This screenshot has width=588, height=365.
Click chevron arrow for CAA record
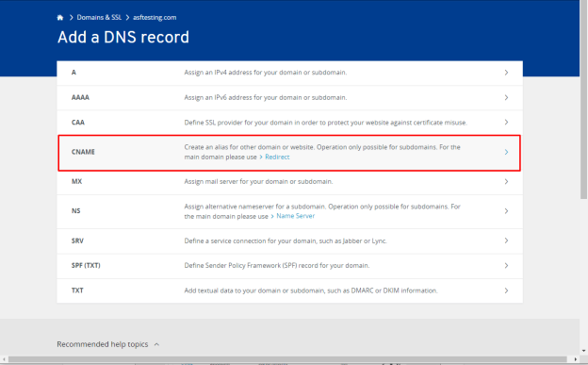pos(506,122)
